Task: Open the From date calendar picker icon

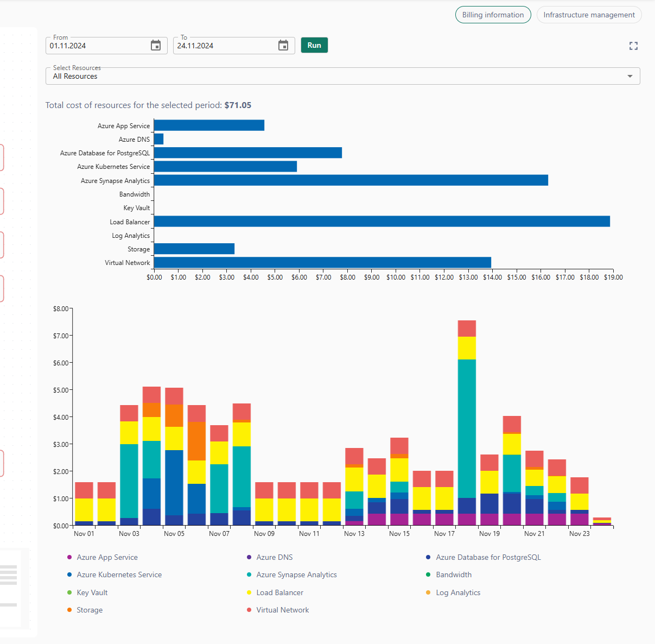Action: (156, 46)
